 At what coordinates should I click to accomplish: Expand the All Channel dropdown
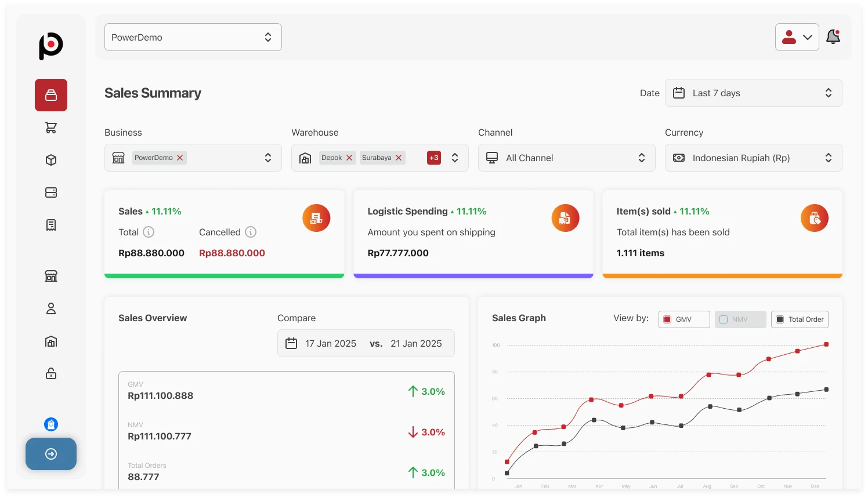(x=566, y=158)
